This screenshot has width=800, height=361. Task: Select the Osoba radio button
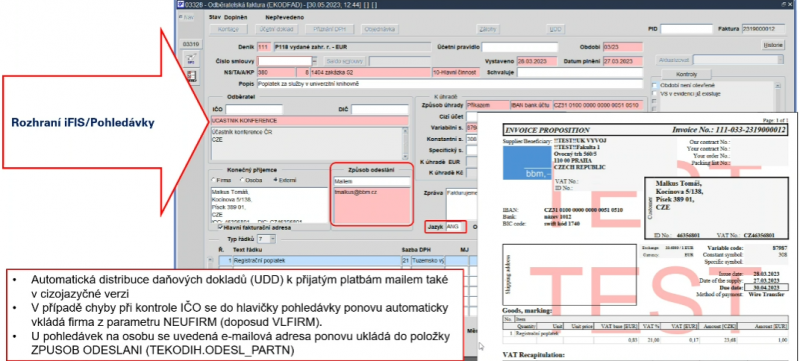241,180
